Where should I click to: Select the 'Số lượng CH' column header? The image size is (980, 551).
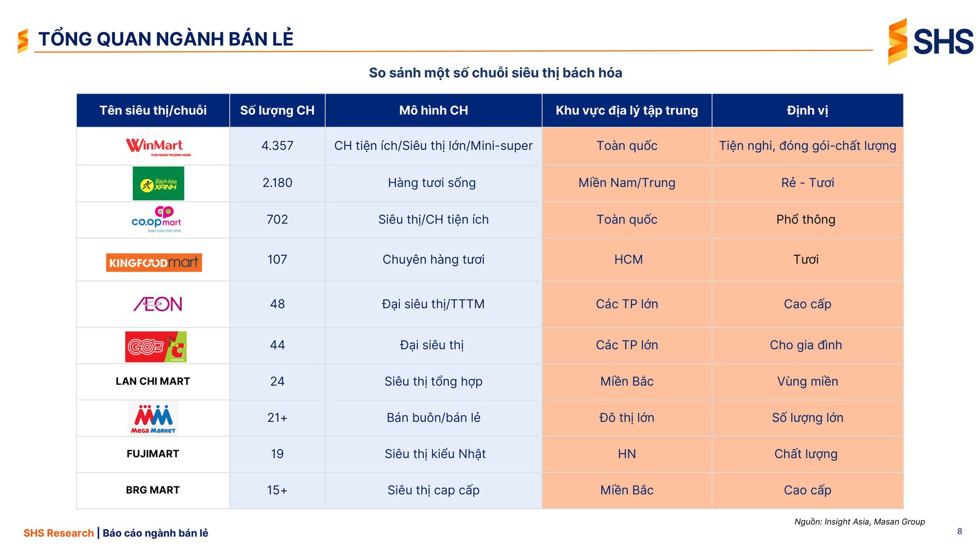pyautogui.click(x=277, y=111)
